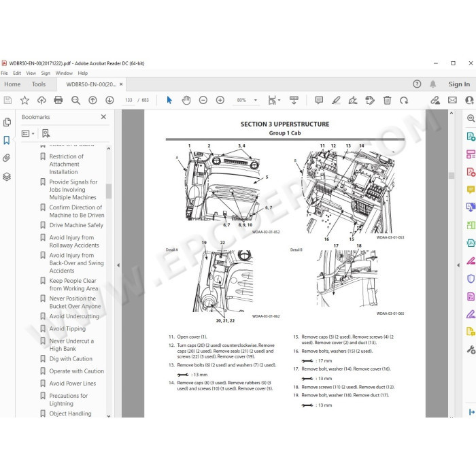
Task: Open notifications bell icon
Action: click(433, 84)
